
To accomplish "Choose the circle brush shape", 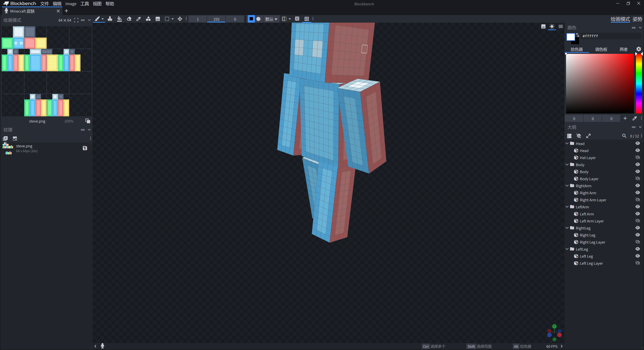I will pyautogui.click(x=258, y=19).
